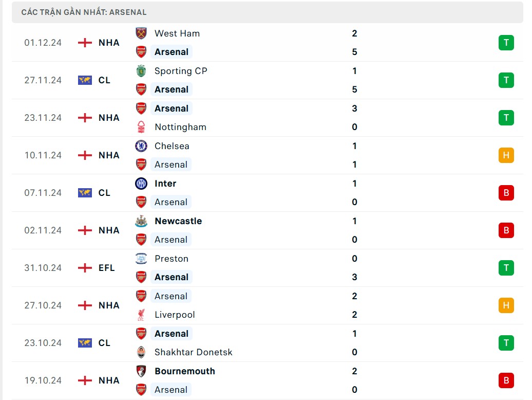Click the Chelsea club crest
532x400 pixels.
[141, 146]
